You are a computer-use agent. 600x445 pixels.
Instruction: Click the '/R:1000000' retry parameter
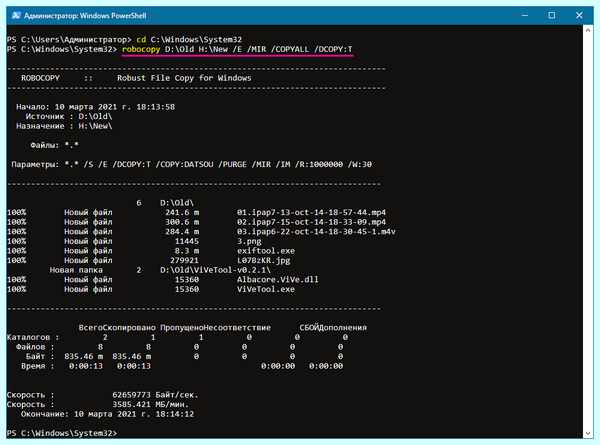coord(318,165)
